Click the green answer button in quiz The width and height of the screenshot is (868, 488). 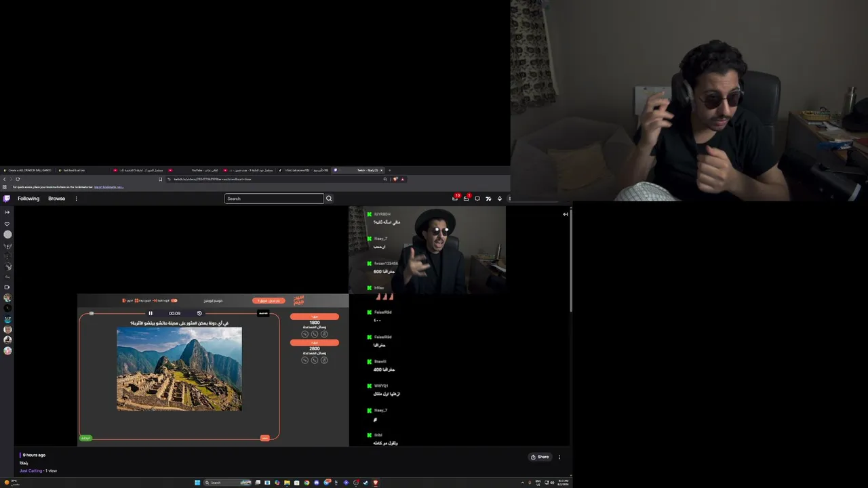(85, 438)
